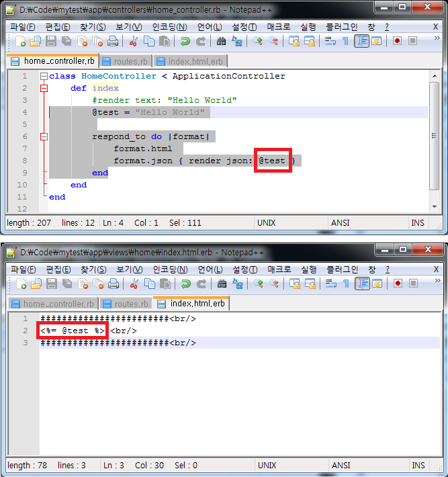Click Paste icon in home_controller.rb window
Image resolution: width=448 pixels, height=477 pixels.
click(x=165, y=41)
